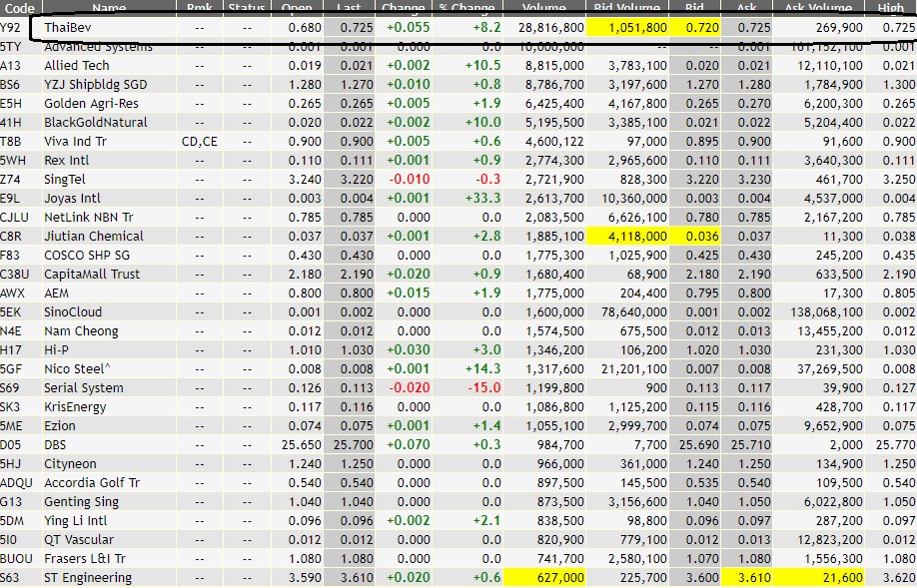Image resolution: width=917 pixels, height=588 pixels.
Task: Select the ST Engineering stock name
Action: [x=88, y=578]
